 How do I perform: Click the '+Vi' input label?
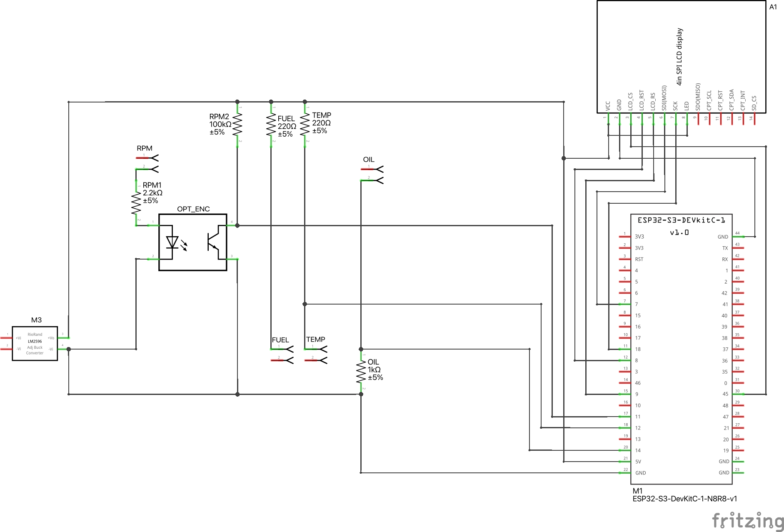[x=18, y=338]
